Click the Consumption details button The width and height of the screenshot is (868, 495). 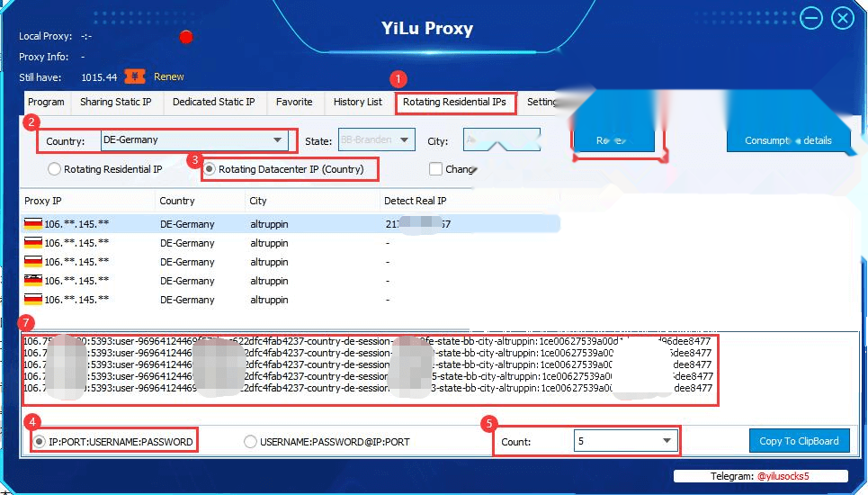pos(788,140)
